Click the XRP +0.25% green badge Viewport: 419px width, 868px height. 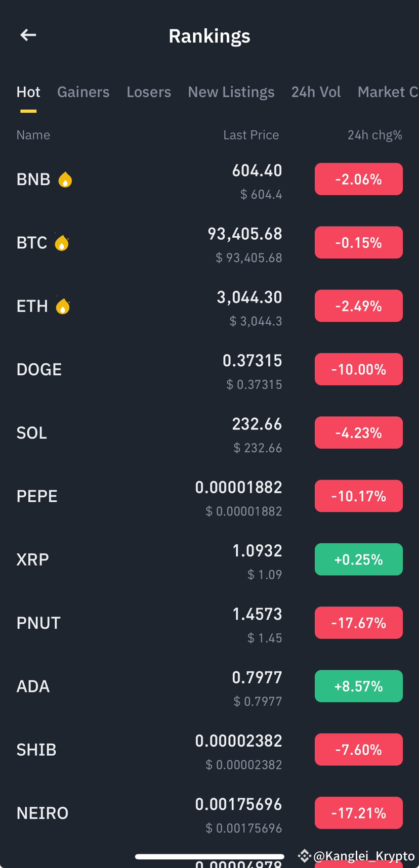click(359, 559)
